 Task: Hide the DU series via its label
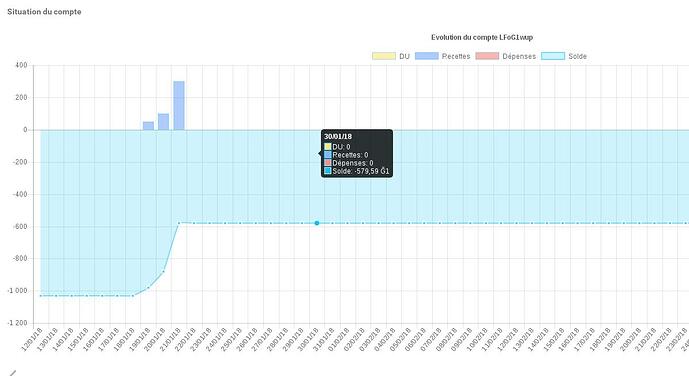click(x=404, y=56)
